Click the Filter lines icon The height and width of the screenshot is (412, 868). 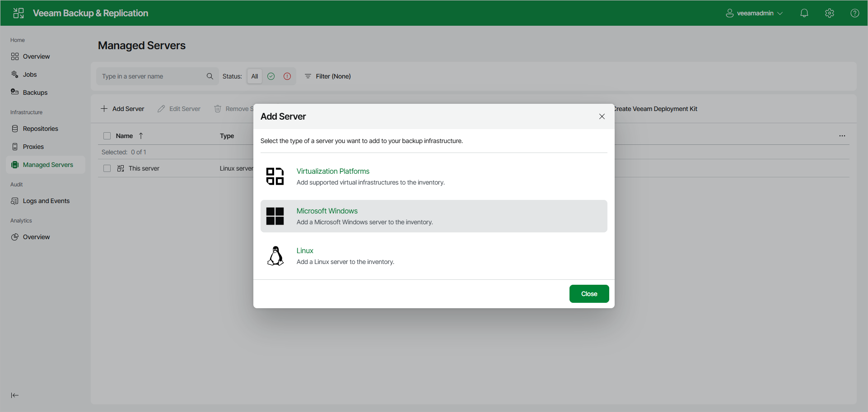point(308,76)
